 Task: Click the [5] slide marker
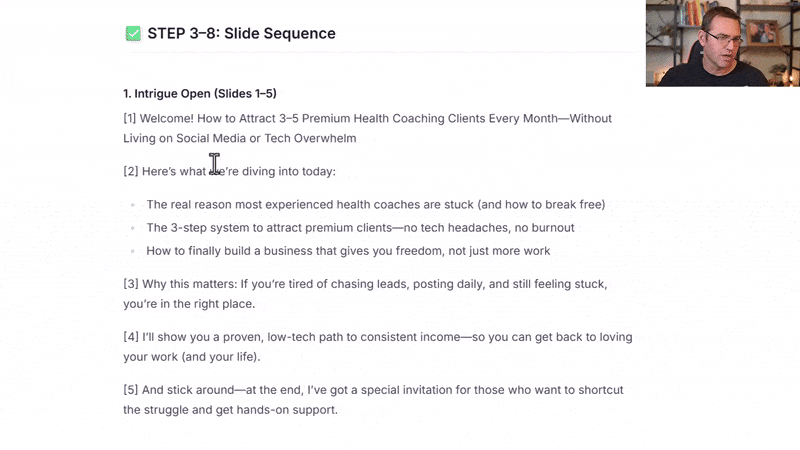tap(130, 390)
